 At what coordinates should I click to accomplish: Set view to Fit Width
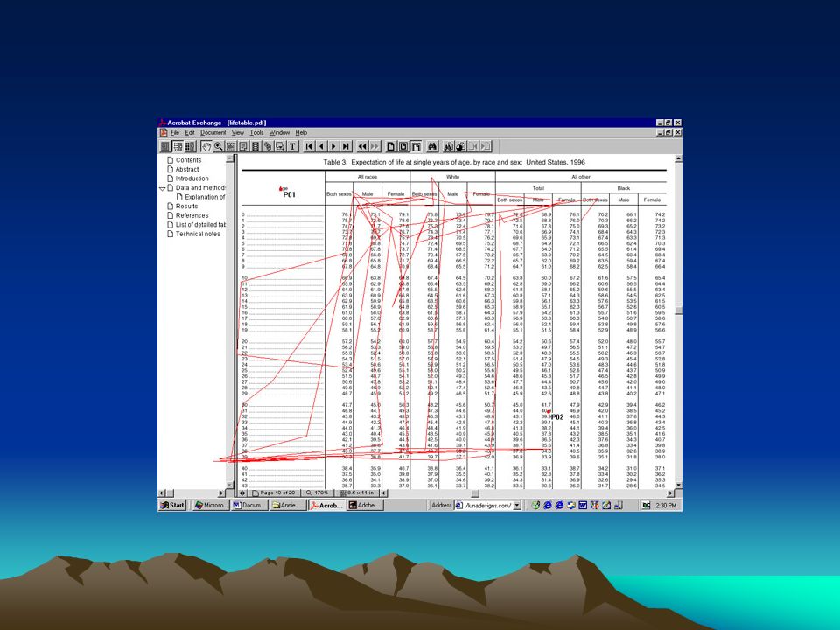416,146
